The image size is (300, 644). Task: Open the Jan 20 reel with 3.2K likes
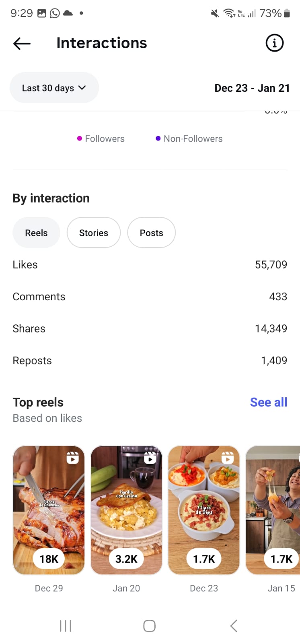(126, 510)
